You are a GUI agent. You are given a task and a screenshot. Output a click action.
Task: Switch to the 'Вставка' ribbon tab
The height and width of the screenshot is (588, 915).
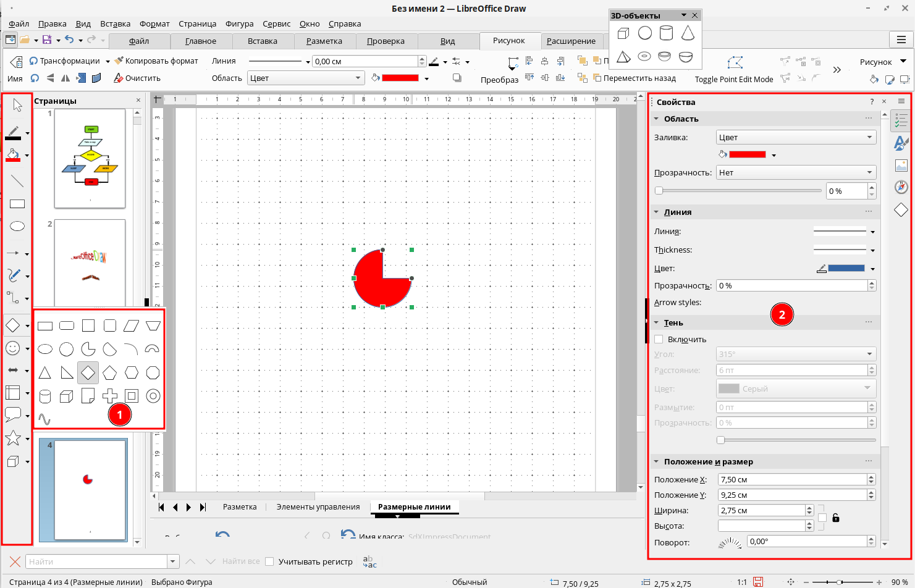263,41
